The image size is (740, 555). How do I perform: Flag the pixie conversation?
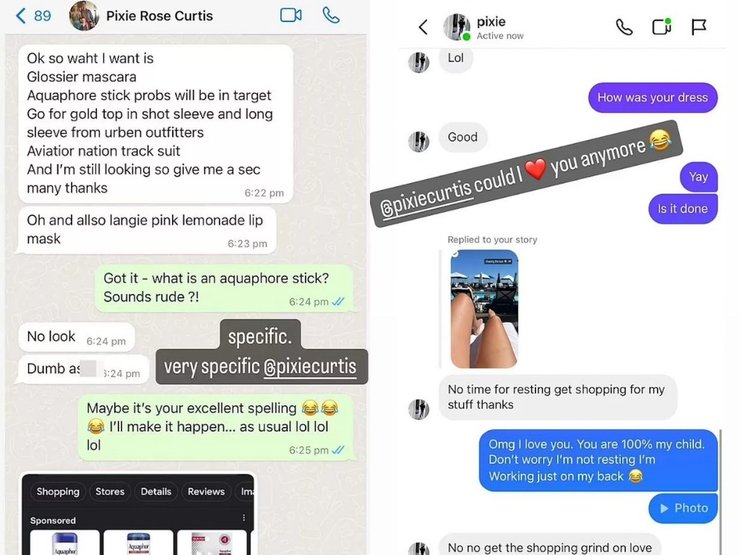698,27
